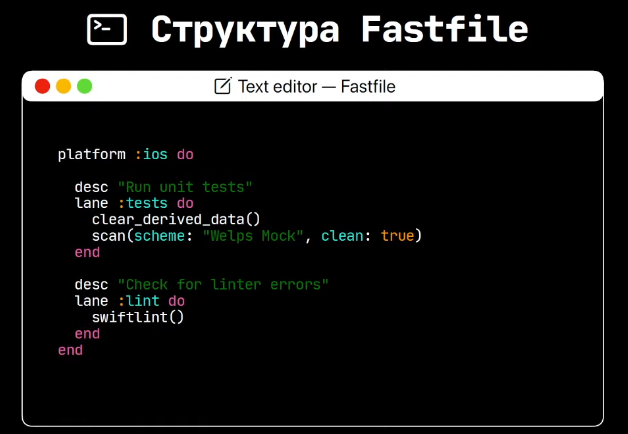The height and width of the screenshot is (434, 628).
Task: Click the 'Структура Fastfile' heading
Action: coord(340,30)
